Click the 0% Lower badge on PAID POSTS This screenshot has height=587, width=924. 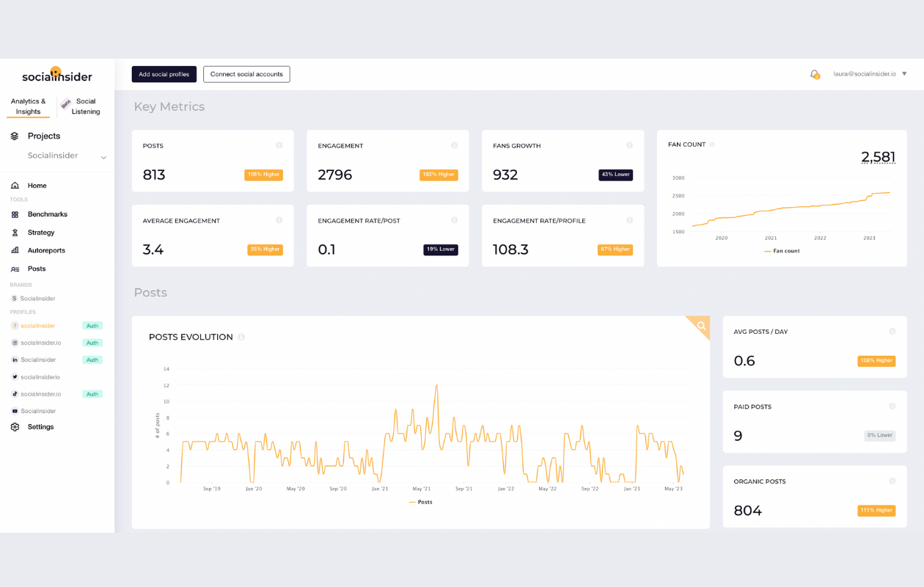click(880, 435)
